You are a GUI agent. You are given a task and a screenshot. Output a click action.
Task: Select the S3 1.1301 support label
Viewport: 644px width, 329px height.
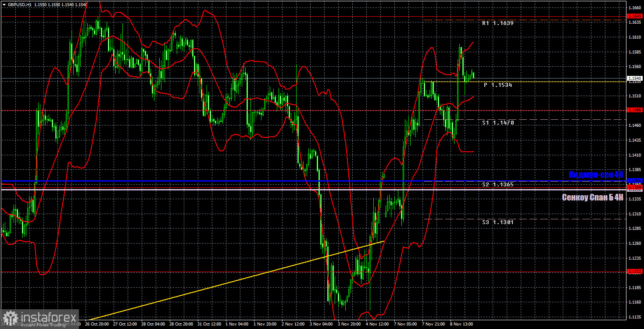pos(498,222)
